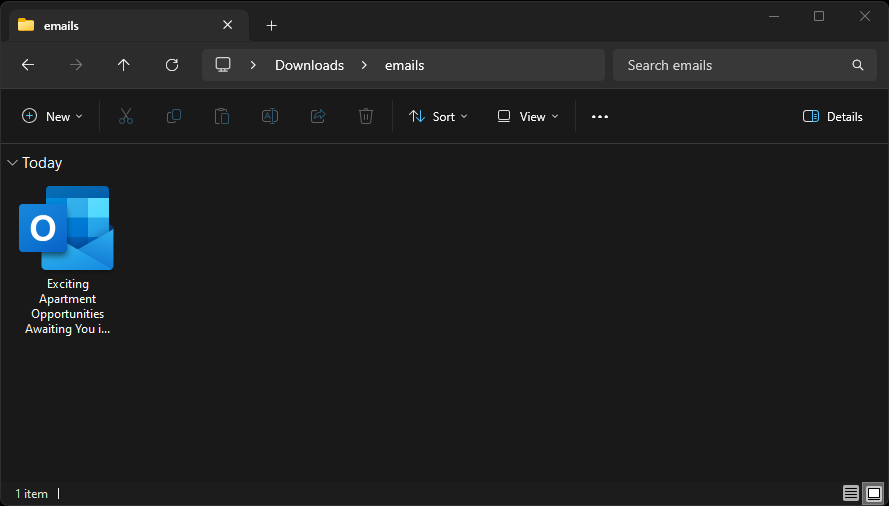The image size is (889, 506).
Task: Open the View dropdown
Action: point(528,116)
